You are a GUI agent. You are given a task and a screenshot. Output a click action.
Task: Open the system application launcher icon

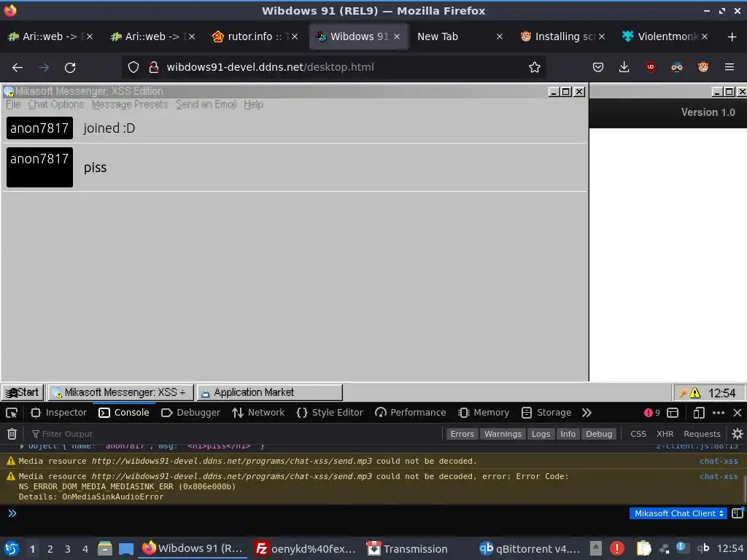pyautogui.click(x=12, y=548)
